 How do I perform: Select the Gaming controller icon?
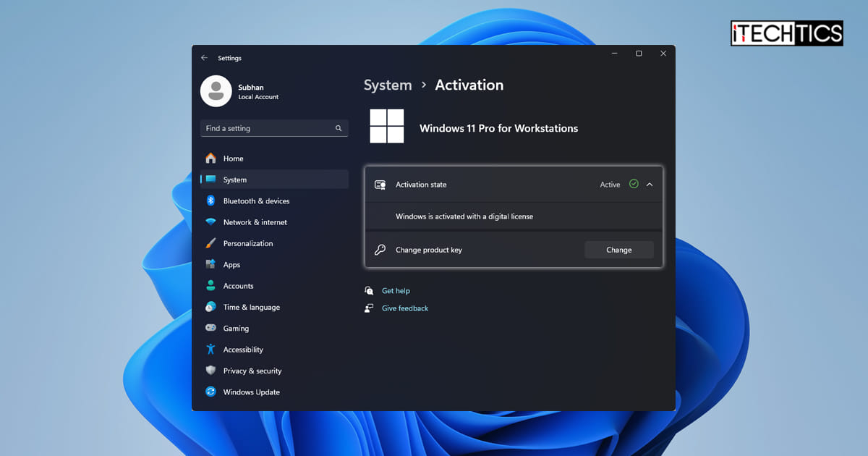[210, 328]
